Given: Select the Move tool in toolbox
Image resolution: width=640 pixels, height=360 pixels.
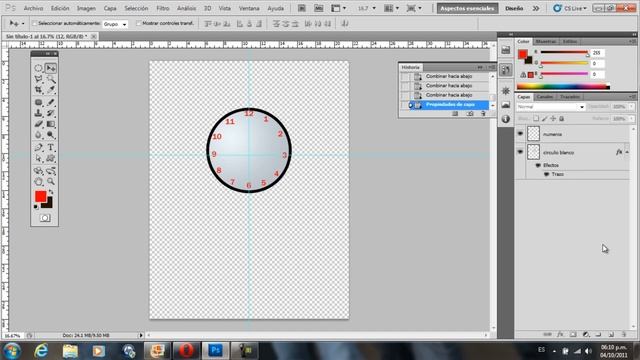Looking at the screenshot, I should point(51,68).
